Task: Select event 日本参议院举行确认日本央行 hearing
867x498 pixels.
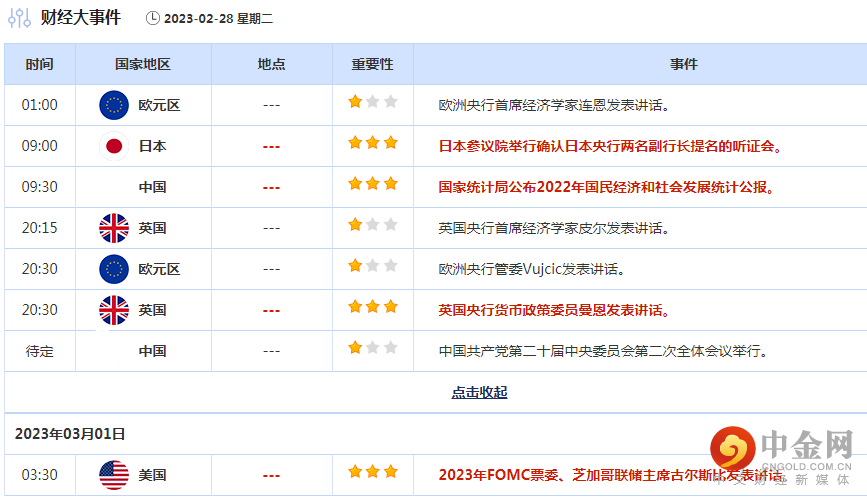Action: pyautogui.click(x=610, y=146)
